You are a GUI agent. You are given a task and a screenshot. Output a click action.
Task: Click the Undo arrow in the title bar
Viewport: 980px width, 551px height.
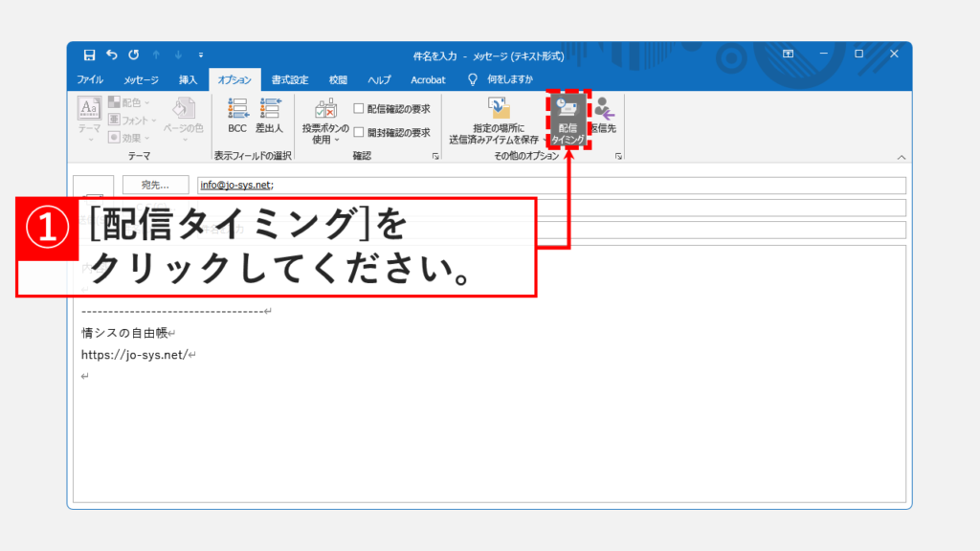pos(111,55)
